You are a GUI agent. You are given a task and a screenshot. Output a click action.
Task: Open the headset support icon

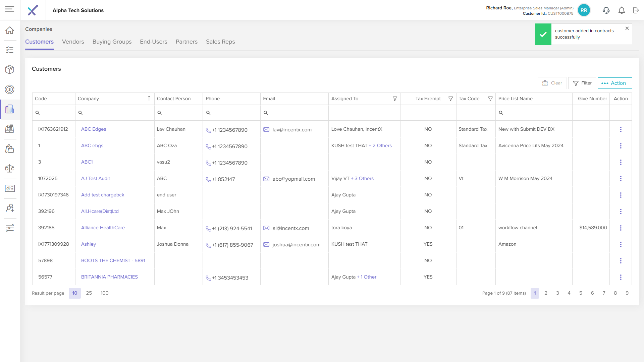point(606,10)
